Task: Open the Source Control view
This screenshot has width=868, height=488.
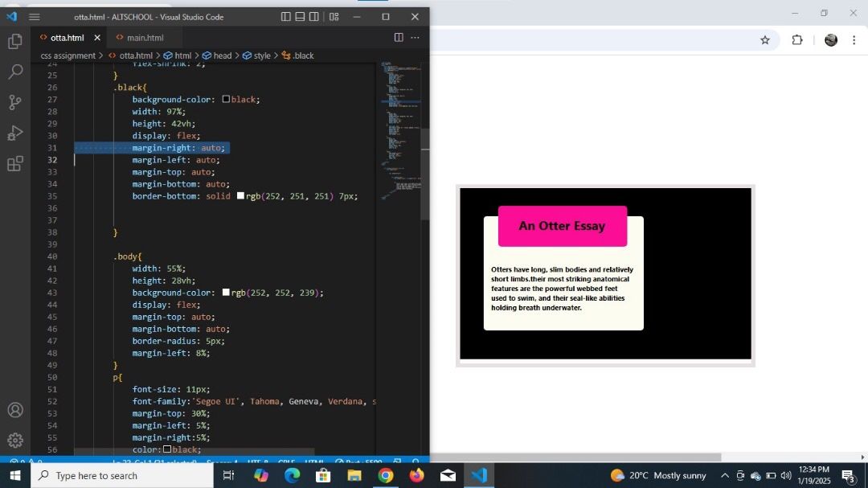Action: click(x=14, y=102)
